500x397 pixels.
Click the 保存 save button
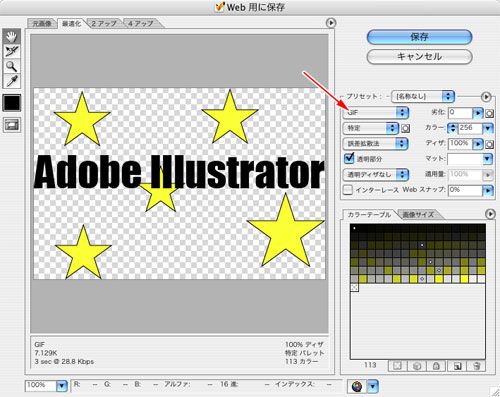coord(419,37)
